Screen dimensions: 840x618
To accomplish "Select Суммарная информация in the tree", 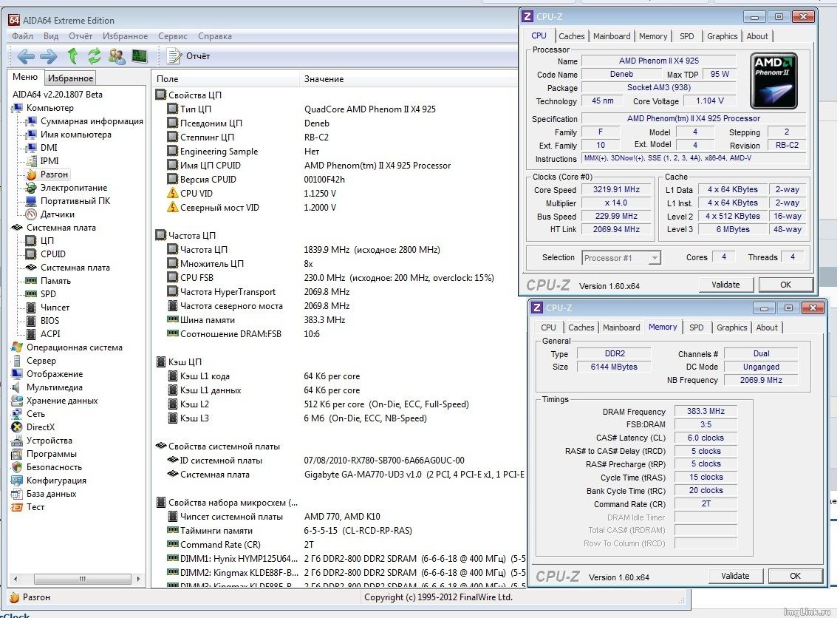I will click(x=92, y=121).
